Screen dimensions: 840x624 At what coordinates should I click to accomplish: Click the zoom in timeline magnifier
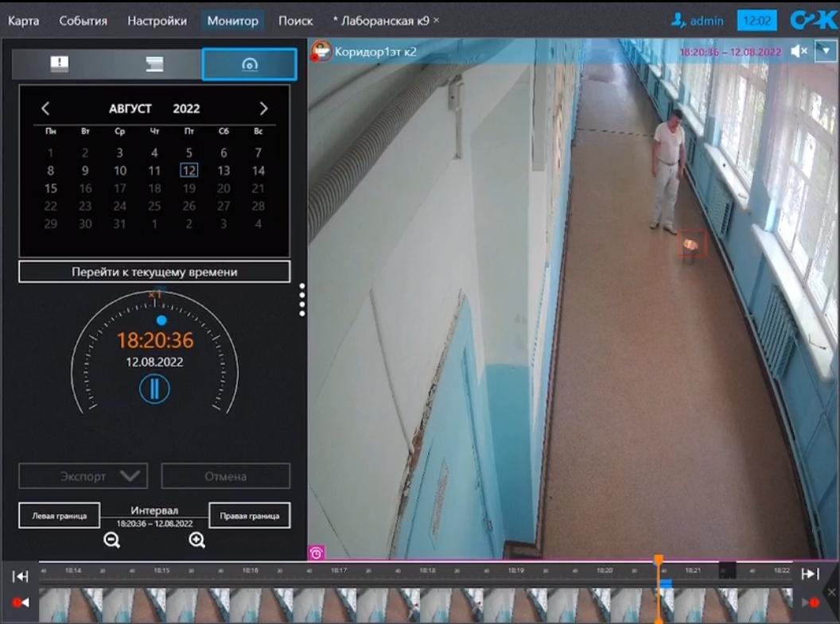(x=197, y=541)
